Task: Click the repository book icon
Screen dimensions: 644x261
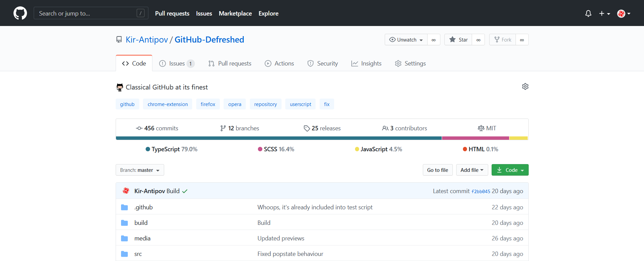Action: tap(119, 40)
